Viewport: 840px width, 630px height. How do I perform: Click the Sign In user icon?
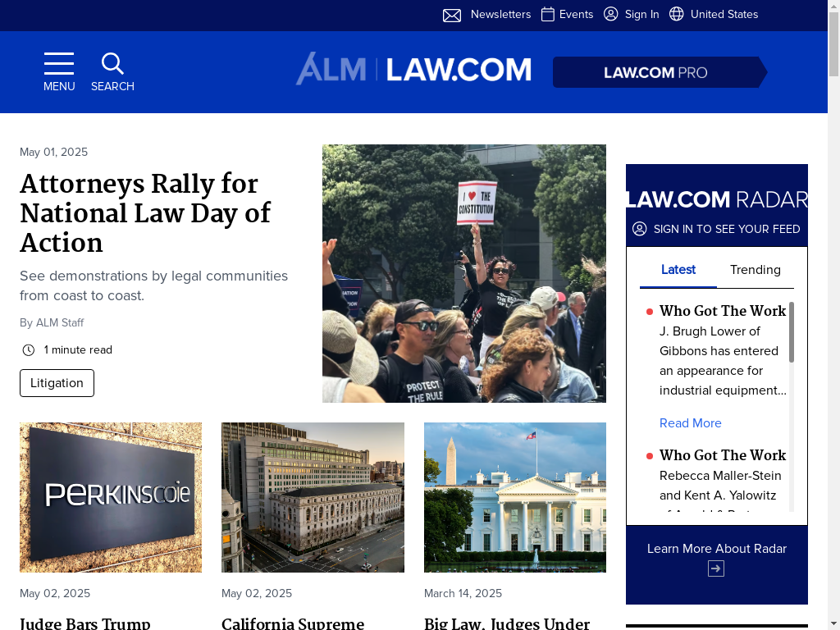coord(610,14)
